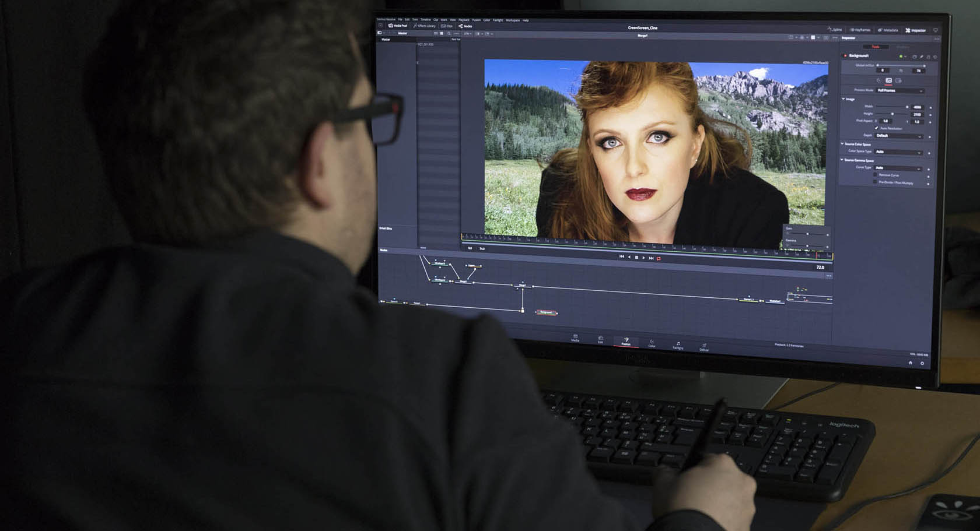Open the Playback menu in menu bar

click(x=464, y=20)
